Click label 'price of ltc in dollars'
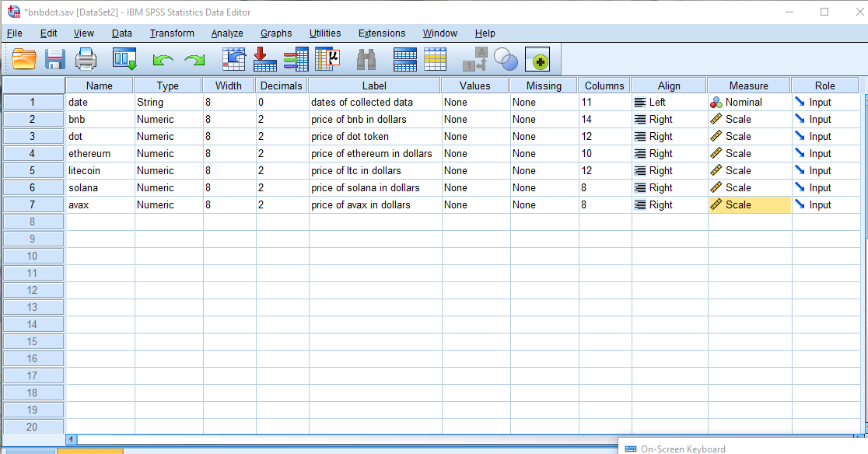Screen dimensions: 868x454 click(356, 171)
